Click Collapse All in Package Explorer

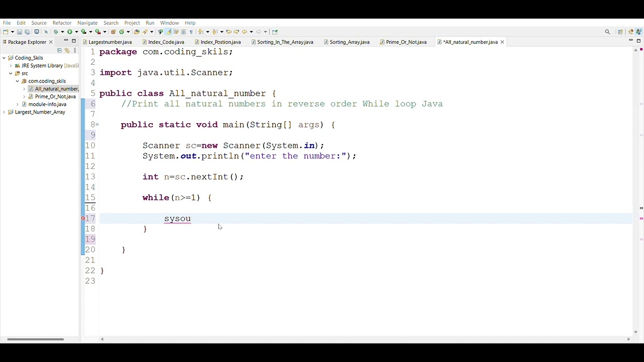tap(59, 50)
